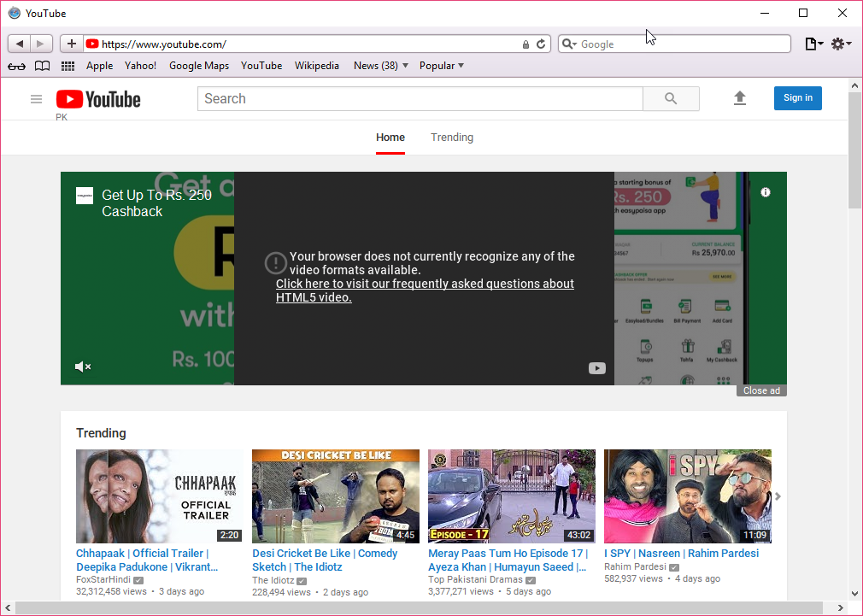Show bookmarks with the open book icon
The width and height of the screenshot is (863, 616).
pyautogui.click(x=42, y=66)
